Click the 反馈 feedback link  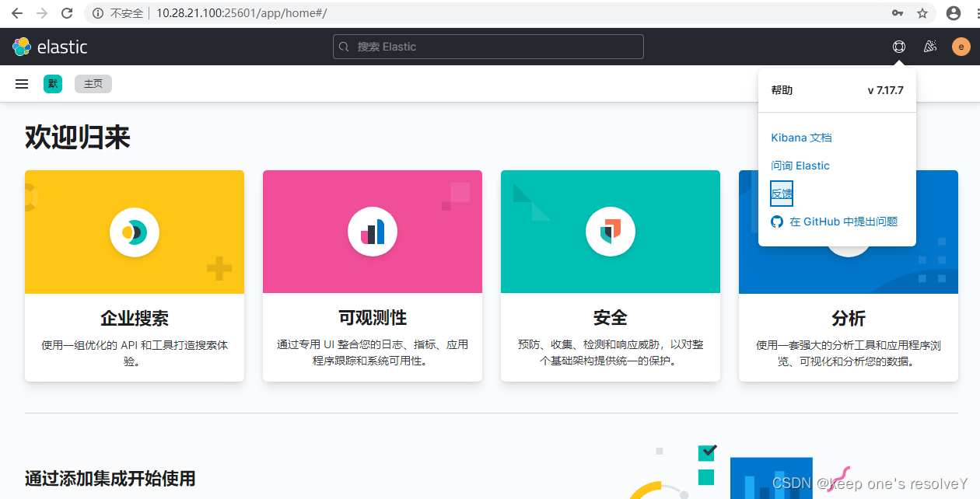(782, 194)
